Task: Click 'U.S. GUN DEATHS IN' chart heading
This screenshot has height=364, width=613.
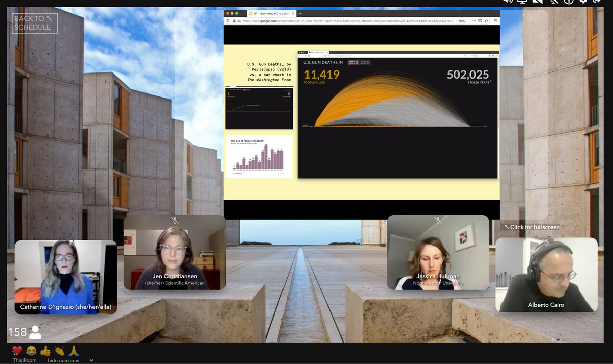Action: point(323,62)
